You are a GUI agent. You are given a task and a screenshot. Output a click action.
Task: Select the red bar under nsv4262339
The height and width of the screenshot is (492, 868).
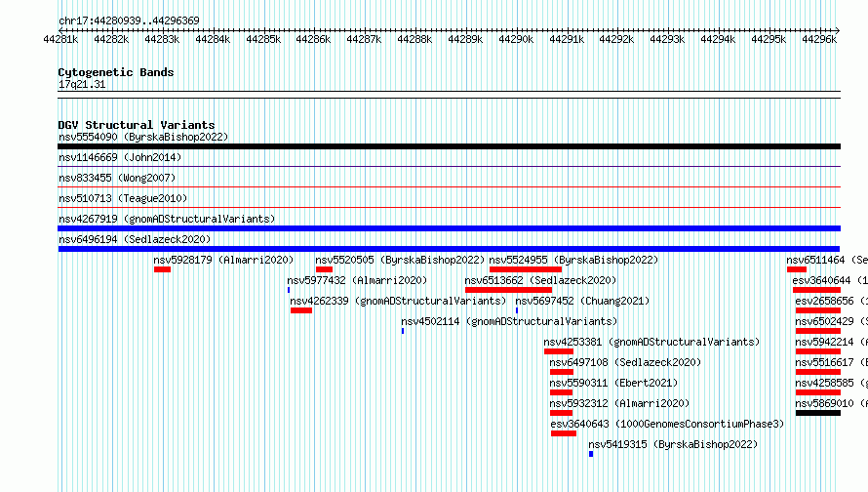(301, 310)
